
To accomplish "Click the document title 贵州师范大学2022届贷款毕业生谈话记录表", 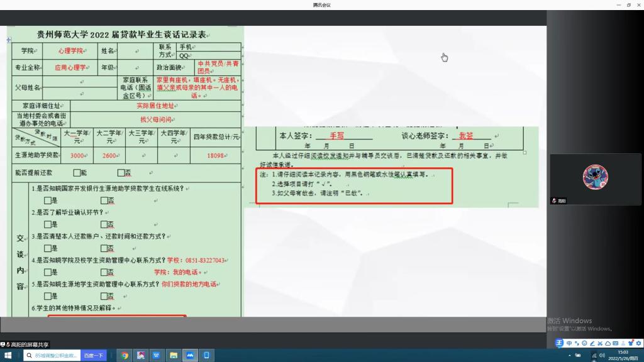I will point(121,35).
